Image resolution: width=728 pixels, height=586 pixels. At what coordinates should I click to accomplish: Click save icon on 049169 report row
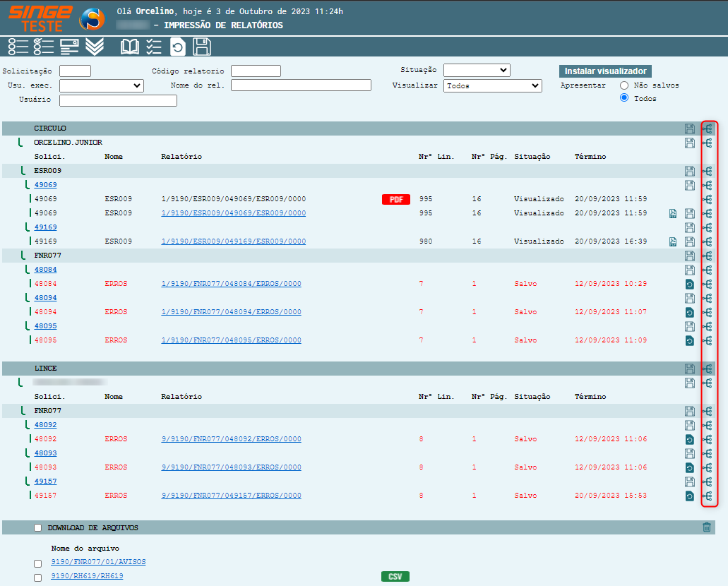(689, 242)
